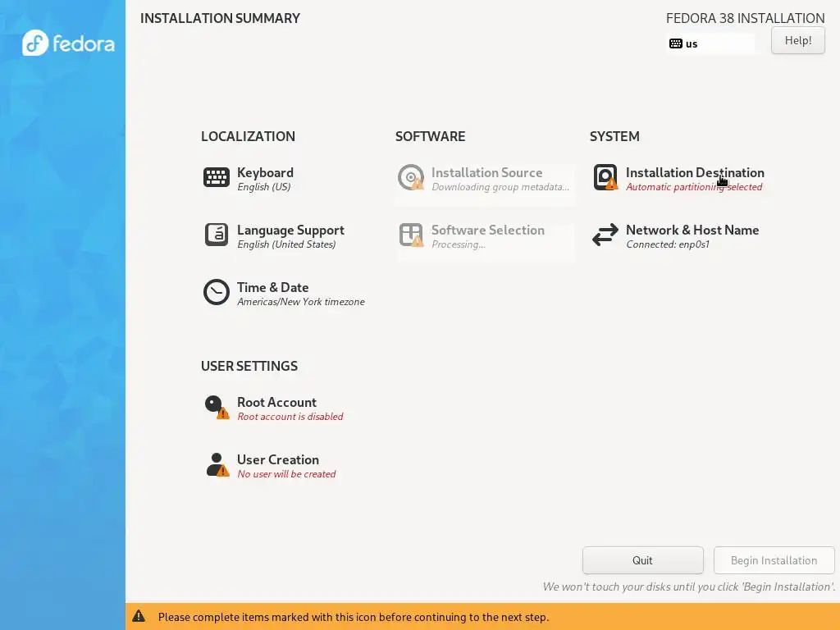840x630 pixels.
Task: Click "We won't touch your disks" note
Action: tap(689, 587)
